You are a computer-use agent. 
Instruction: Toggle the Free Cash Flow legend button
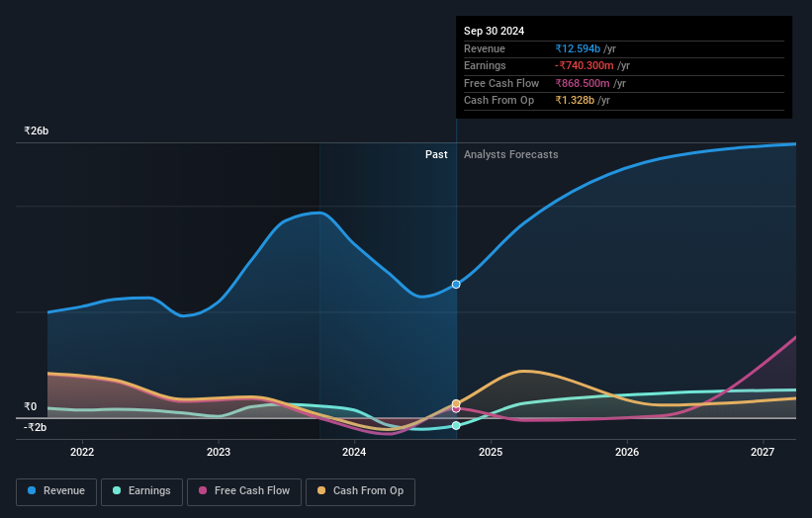pyautogui.click(x=244, y=491)
